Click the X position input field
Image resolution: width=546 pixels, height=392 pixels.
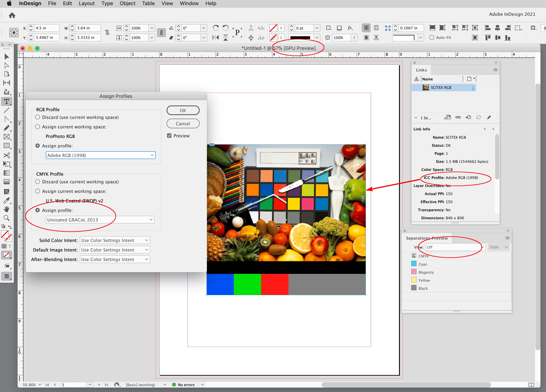[47, 28]
